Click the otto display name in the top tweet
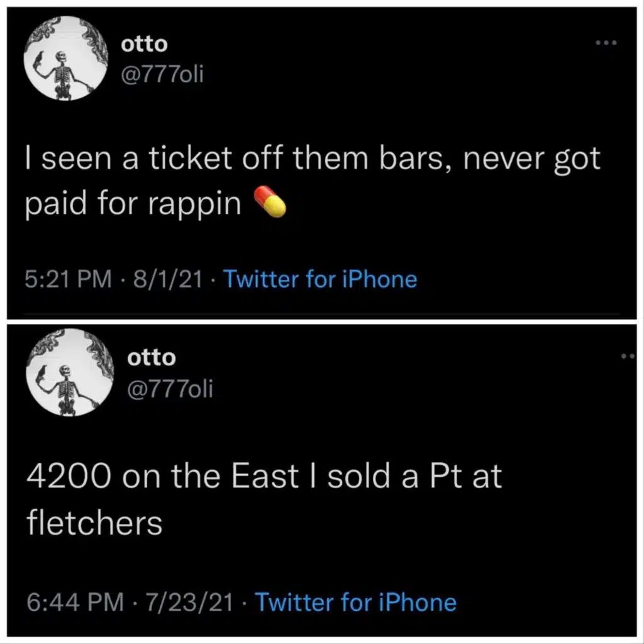644x644 pixels. click(144, 45)
